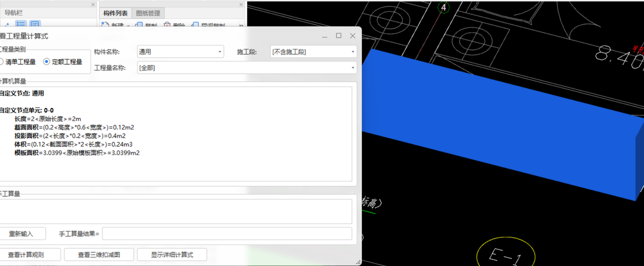Close the 构件列表 panel
The image size is (644, 266).
coord(241,5)
